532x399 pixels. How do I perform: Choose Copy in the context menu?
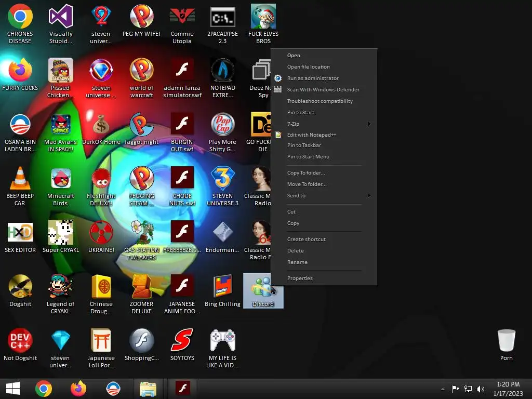click(324, 223)
